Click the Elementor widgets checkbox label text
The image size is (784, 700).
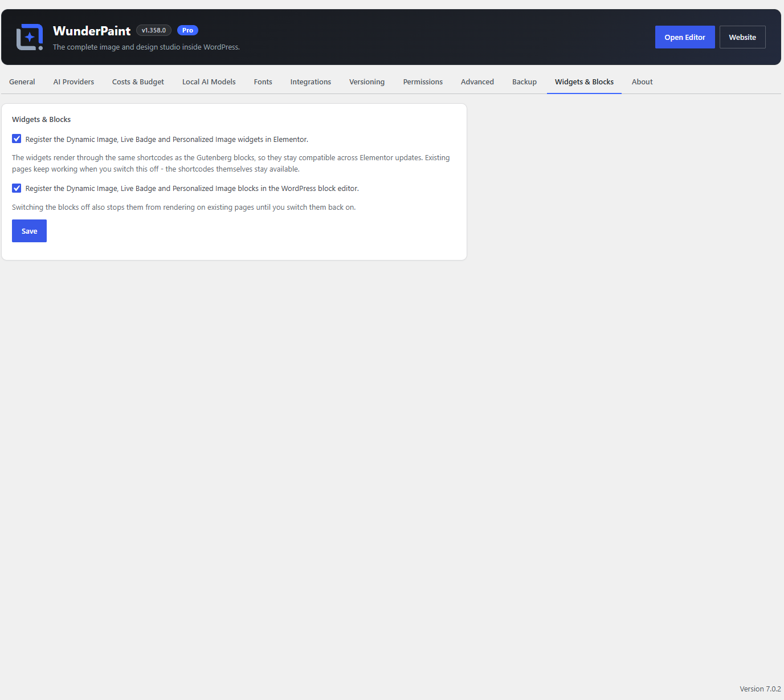tap(167, 140)
